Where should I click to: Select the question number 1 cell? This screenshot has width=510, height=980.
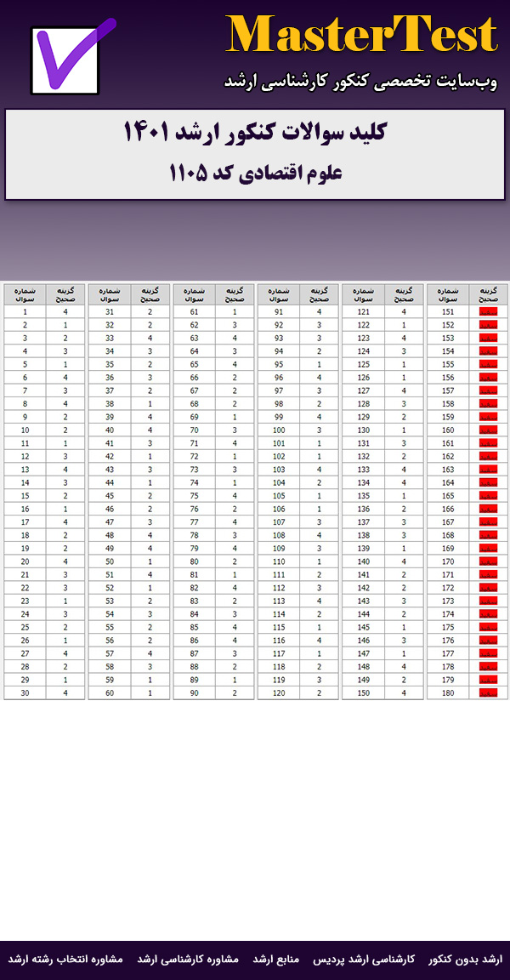click(25, 312)
